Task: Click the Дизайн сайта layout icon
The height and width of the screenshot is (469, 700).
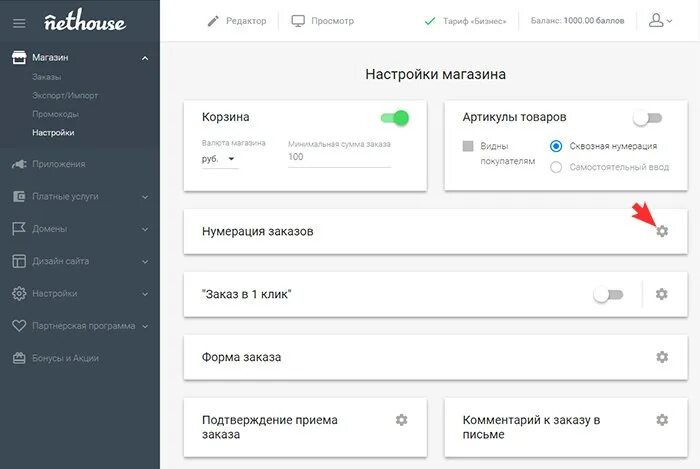Action: (x=19, y=261)
